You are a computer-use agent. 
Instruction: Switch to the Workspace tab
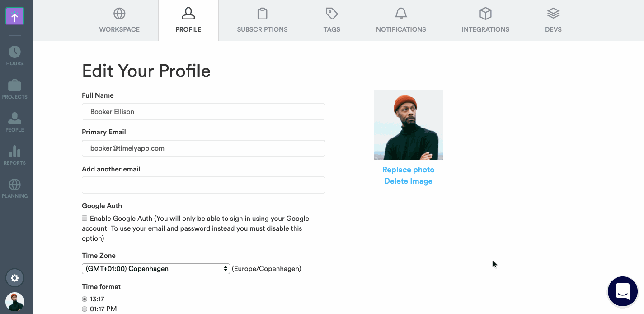(119, 20)
